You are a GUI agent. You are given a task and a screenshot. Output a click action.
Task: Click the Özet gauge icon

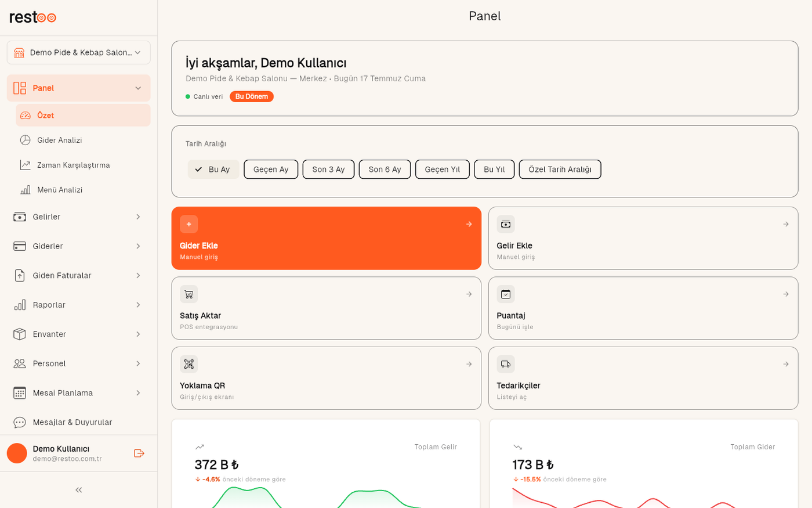(26, 116)
